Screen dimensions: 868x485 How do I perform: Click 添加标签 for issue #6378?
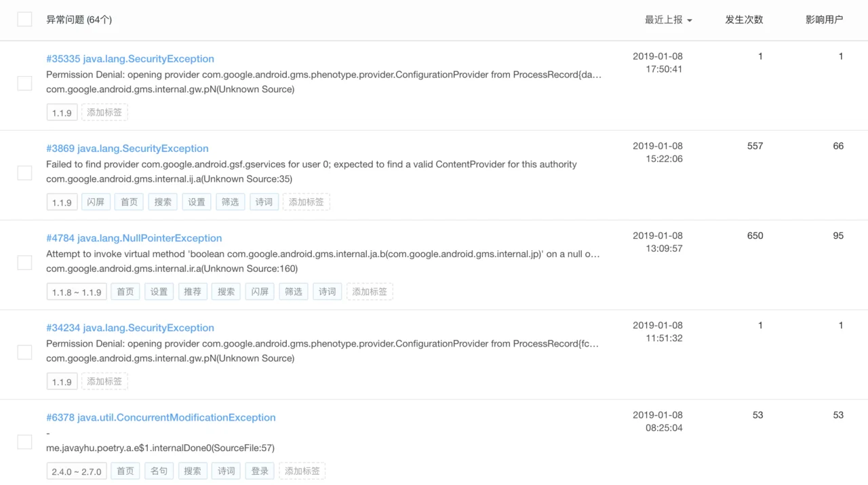tap(302, 471)
